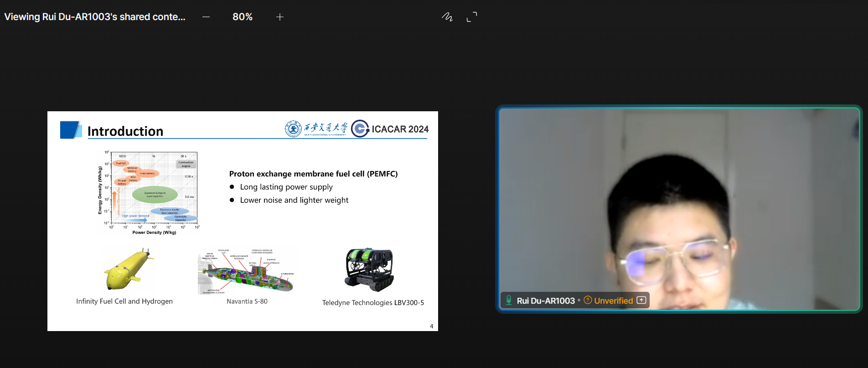Image resolution: width=868 pixels, height=368 pixels.
Task: Click the 'Infinity Fuel Cell and Hydrogen' caption
Action: click(x=124, y=301)
